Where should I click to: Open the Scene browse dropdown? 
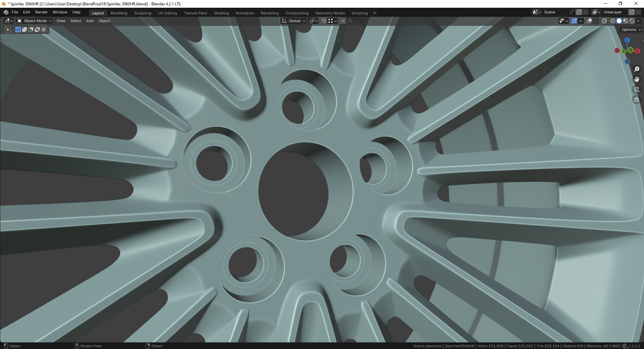pyautogui.click(x=537, y=12)
